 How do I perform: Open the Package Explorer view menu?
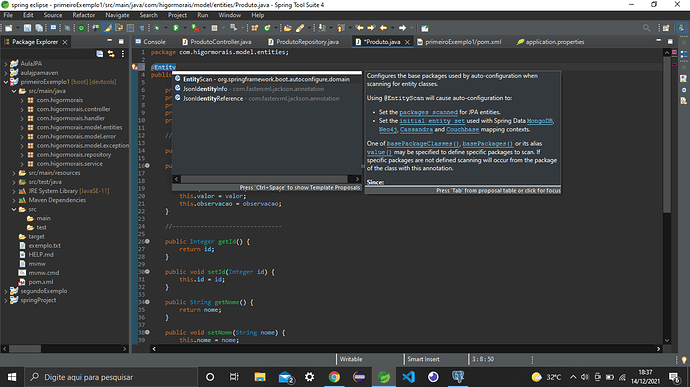click(123, 54)
